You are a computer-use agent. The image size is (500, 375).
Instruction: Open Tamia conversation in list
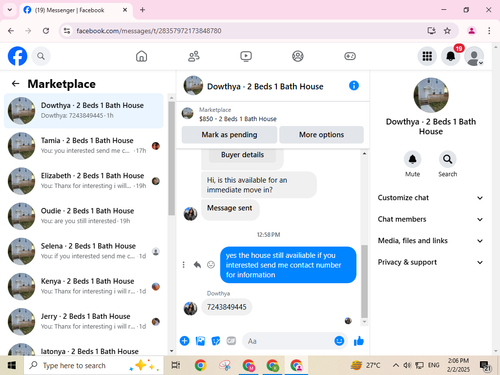pyautogui.click(x=84, y=146)
